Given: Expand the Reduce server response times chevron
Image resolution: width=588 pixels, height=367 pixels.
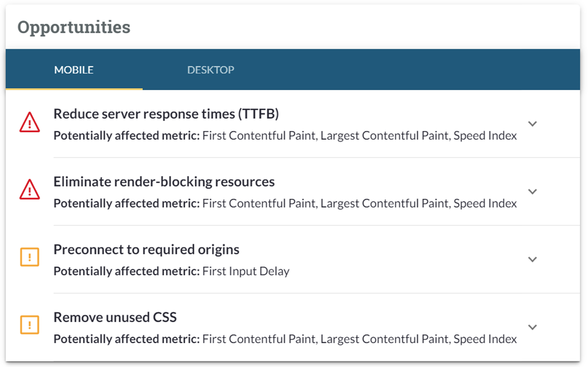Looking at the screenshot, I should pyautogui.click(x=532, y=124).
